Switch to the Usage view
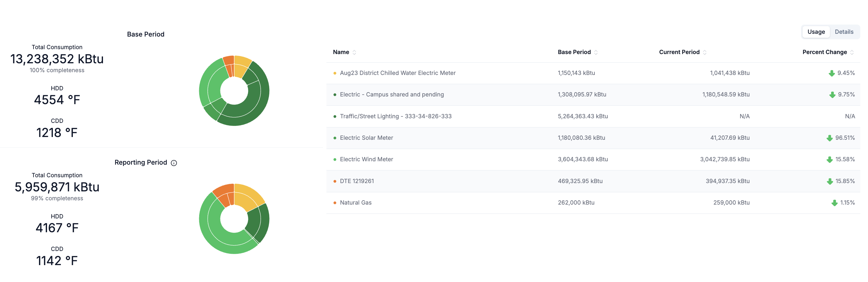This screenshot has width=868, height=282. click(x=816, y=32)
